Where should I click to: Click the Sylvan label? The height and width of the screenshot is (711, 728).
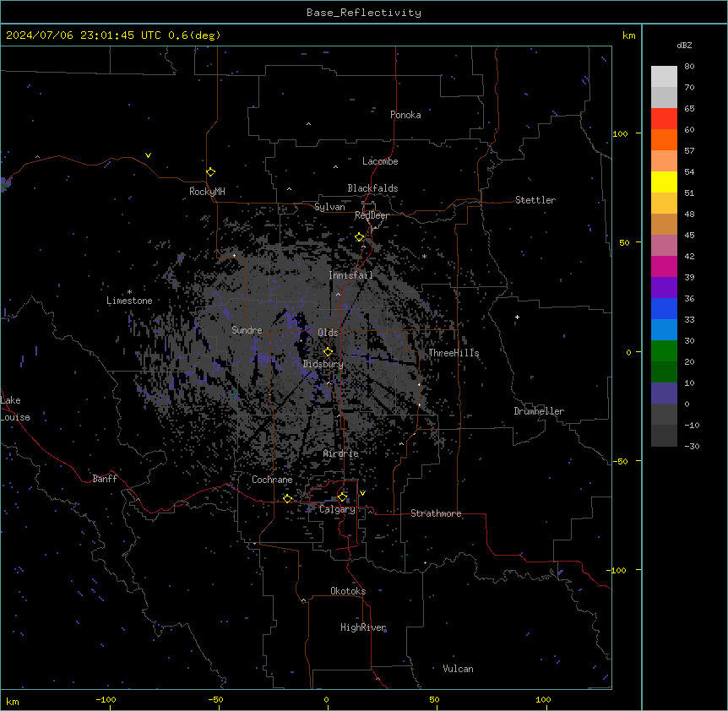(x=329, y=207)
